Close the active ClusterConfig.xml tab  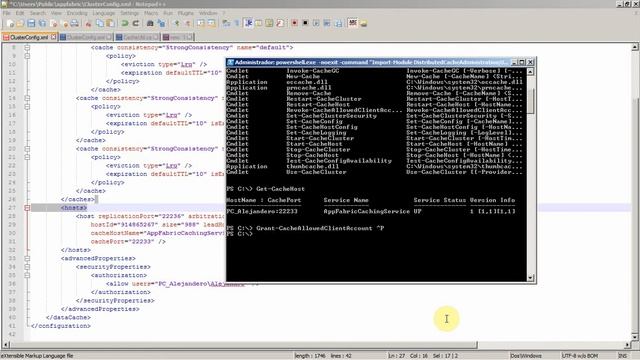53,37
